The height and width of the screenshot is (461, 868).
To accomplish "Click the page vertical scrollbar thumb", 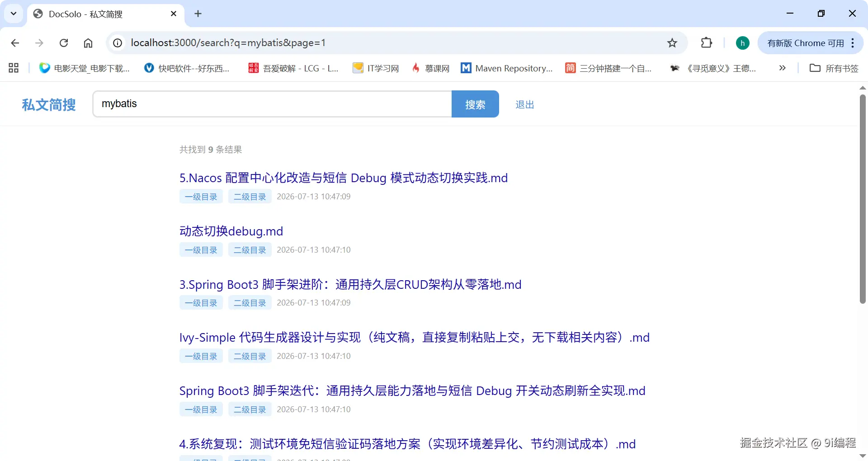I will point(863,199).
